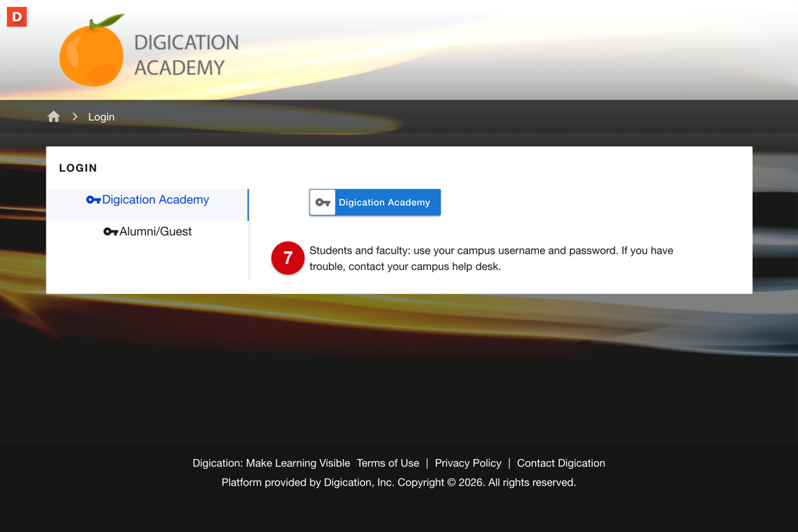Click the red Digication D icon

[x=17, y=17]
